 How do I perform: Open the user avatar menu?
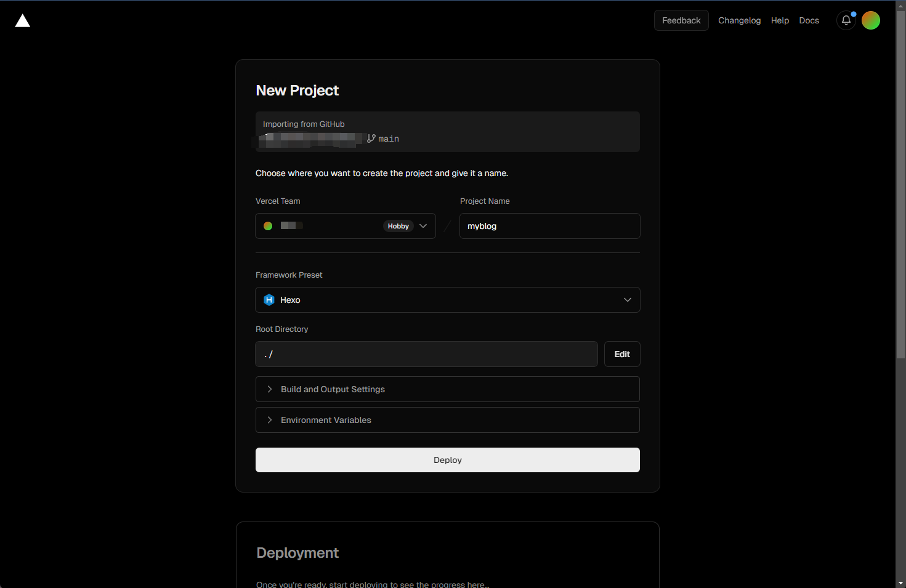coord(871,20)
